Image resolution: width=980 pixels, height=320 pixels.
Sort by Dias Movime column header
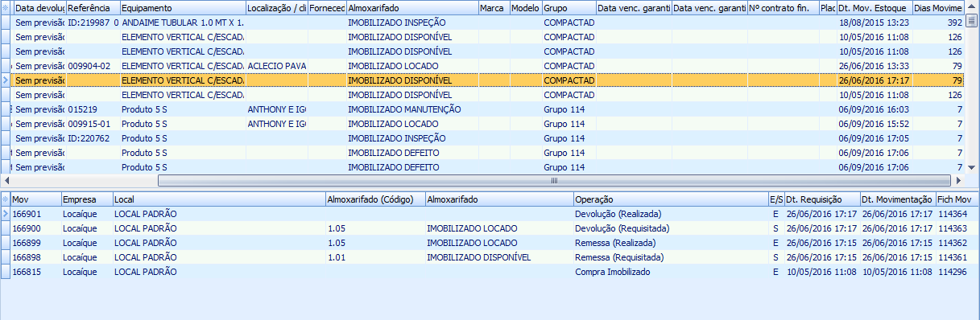point(939,7)
